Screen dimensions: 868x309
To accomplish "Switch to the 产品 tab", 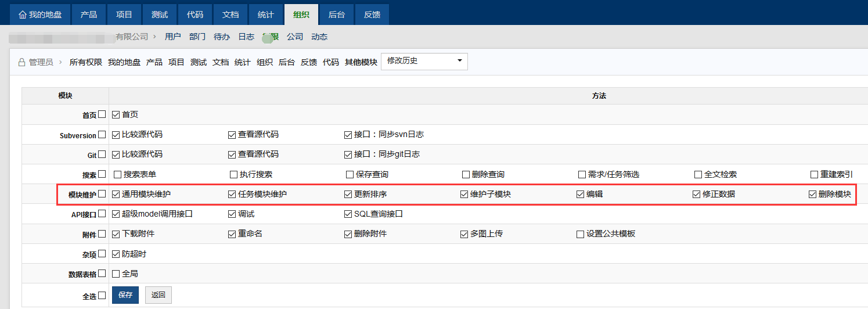I will click(x=89, y=15).
